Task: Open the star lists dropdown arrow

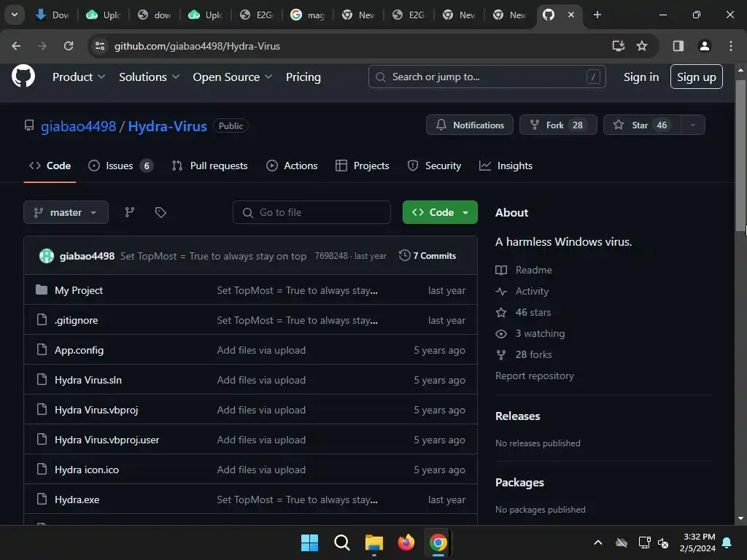Action: point(693,125)
